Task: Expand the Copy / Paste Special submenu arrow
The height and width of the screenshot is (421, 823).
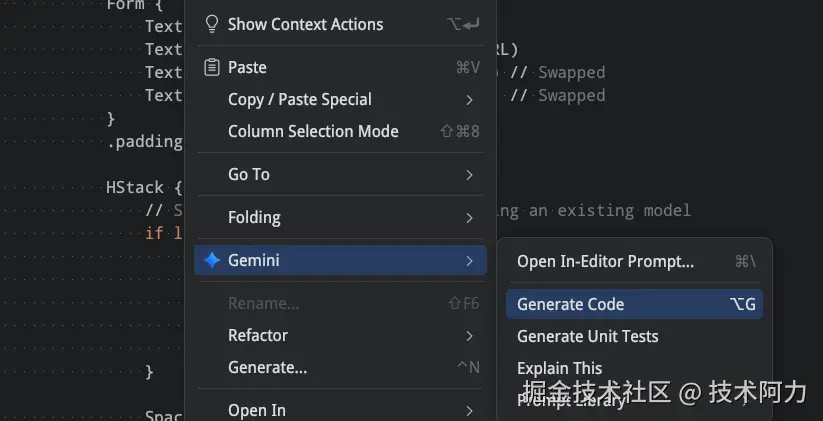Action: click(x=470, y=100)
